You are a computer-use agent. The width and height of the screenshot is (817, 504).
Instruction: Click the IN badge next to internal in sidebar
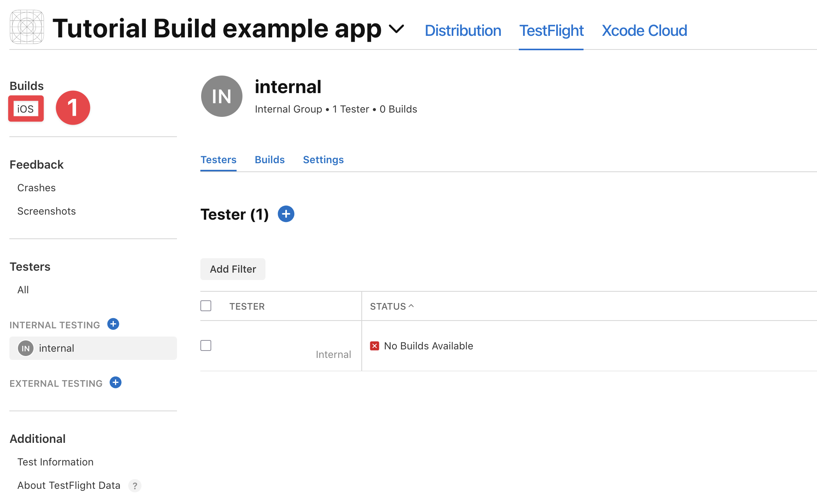coord(25,348)
